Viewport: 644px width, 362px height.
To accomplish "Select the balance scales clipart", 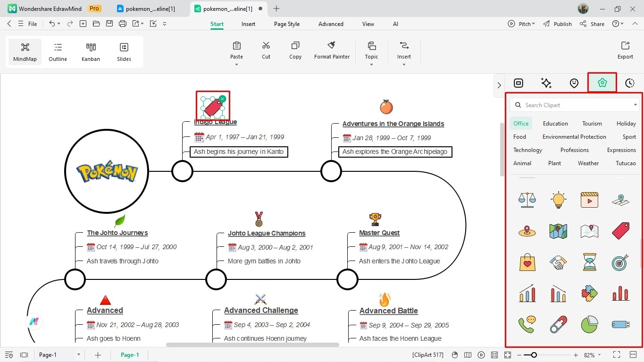I will [x=527, y=200].
